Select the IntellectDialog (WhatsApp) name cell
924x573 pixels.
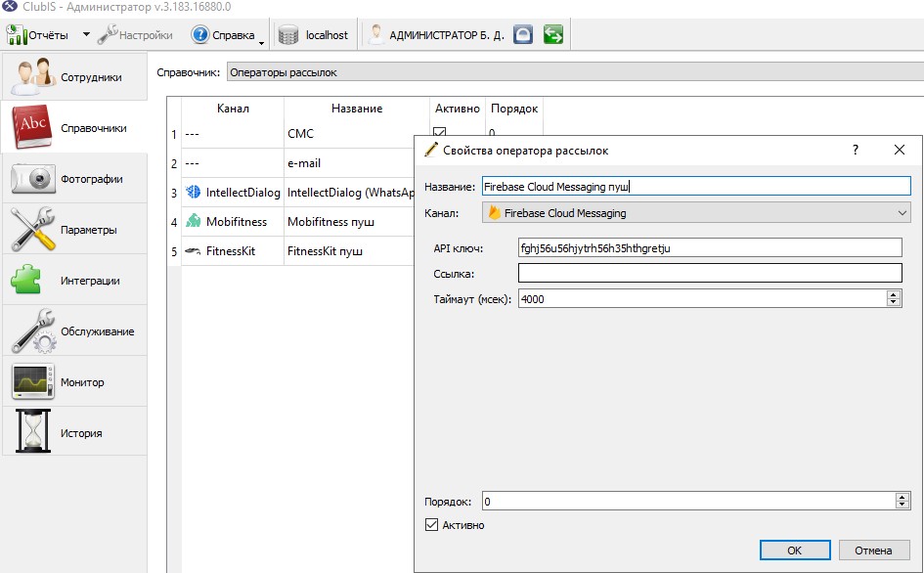click(349, 193)
